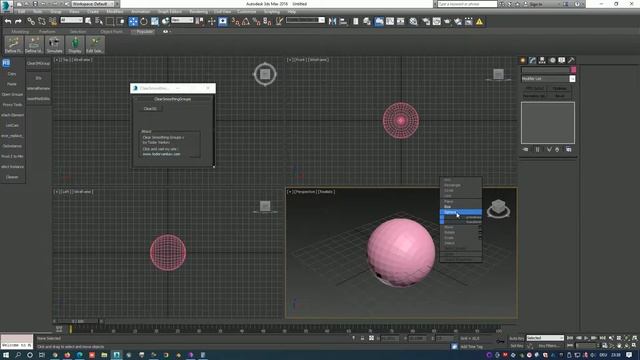
Task: Click the yellow warning triangle icon
Action: pos(479,21)
